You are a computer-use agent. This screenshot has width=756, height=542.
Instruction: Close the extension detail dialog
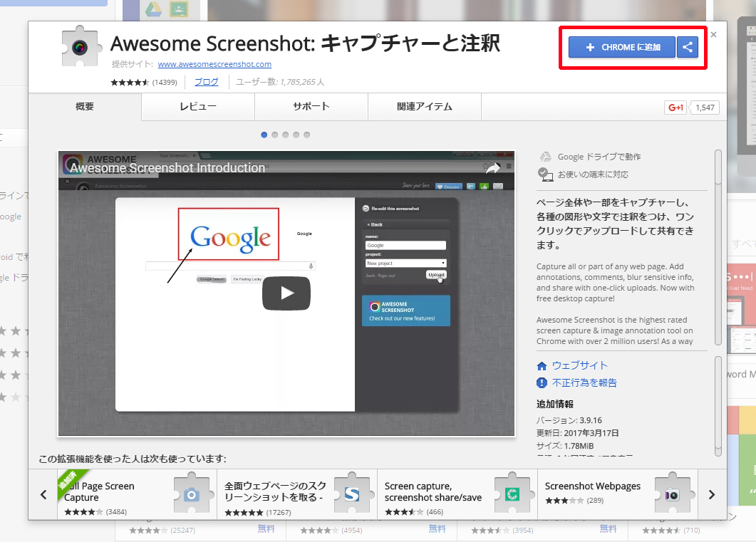click(x=713, y=35)
